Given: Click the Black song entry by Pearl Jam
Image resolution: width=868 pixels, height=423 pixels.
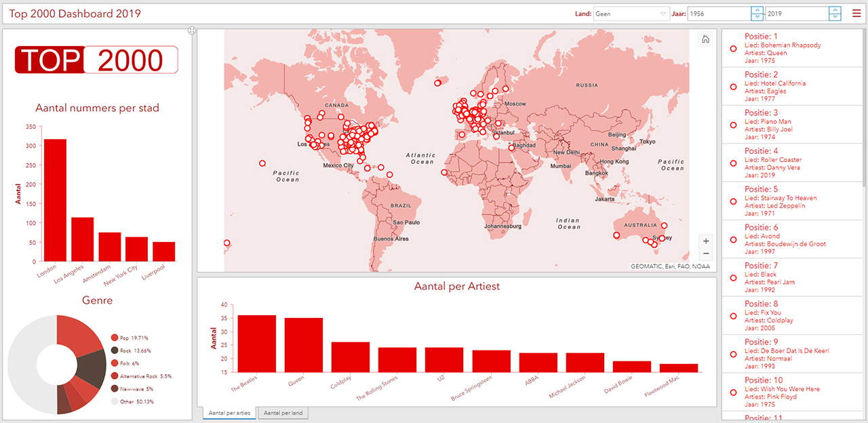Looking at the screenshot, I should [x=791, y=278].
